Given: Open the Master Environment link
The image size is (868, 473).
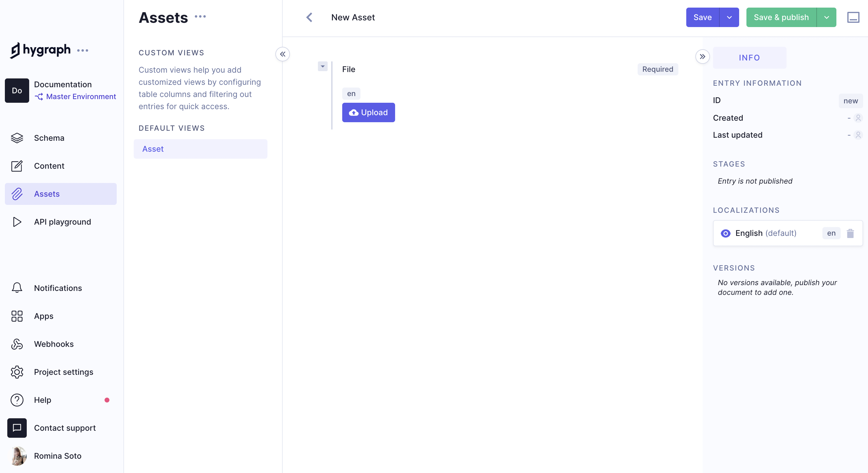Looking at the screenshot, I should coord(81,96).
